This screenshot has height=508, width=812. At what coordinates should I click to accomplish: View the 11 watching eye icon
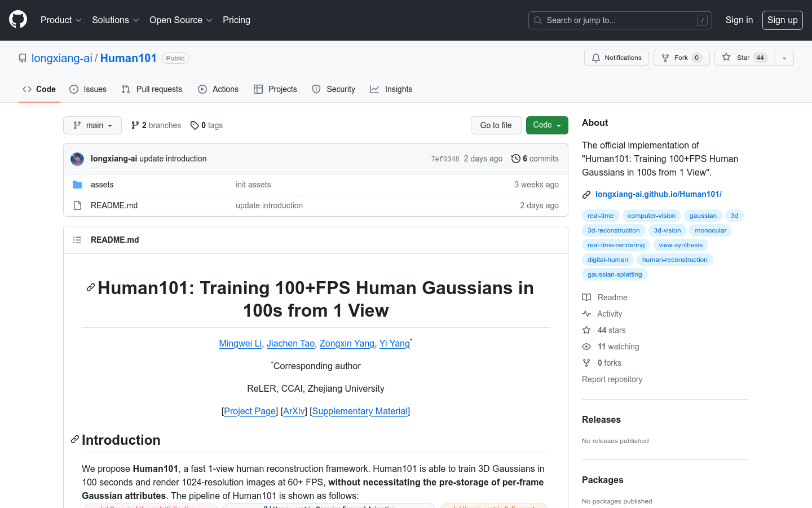tap(586, 347)
